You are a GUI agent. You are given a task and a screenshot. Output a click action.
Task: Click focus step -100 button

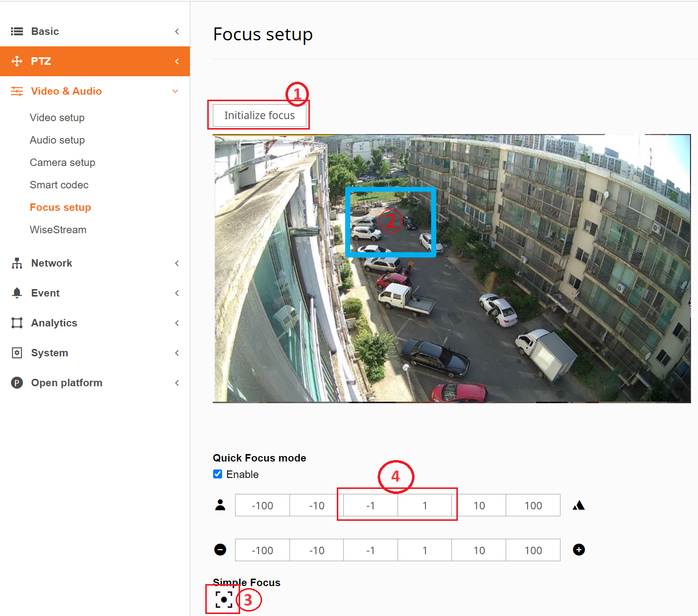tap(262, 505)
